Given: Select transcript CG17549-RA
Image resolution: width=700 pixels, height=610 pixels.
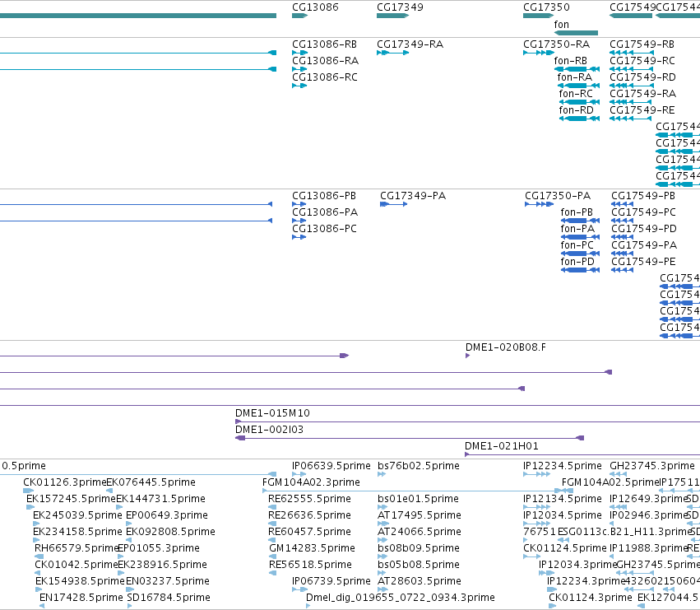Looking at the screenshot, I should point(643,94).
